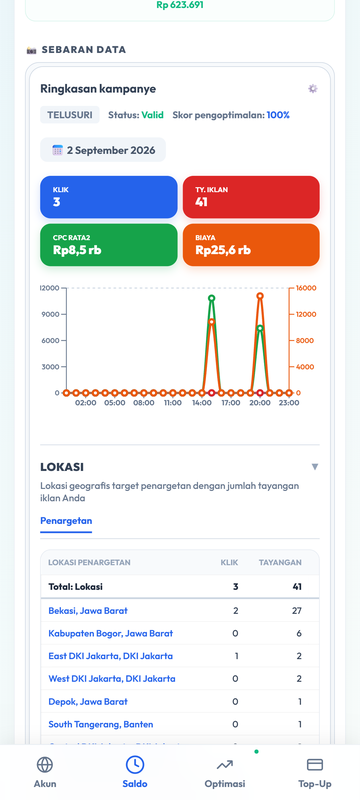Tap the Sebaran Data section icon
The width and height of the screenshot is (360, 800).
32,50
